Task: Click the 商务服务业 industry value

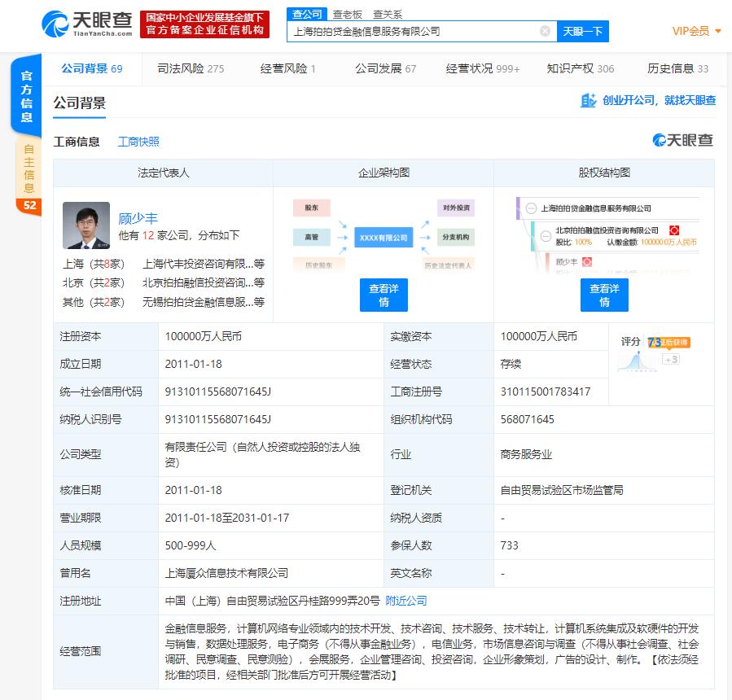Action: pos(526,454)
